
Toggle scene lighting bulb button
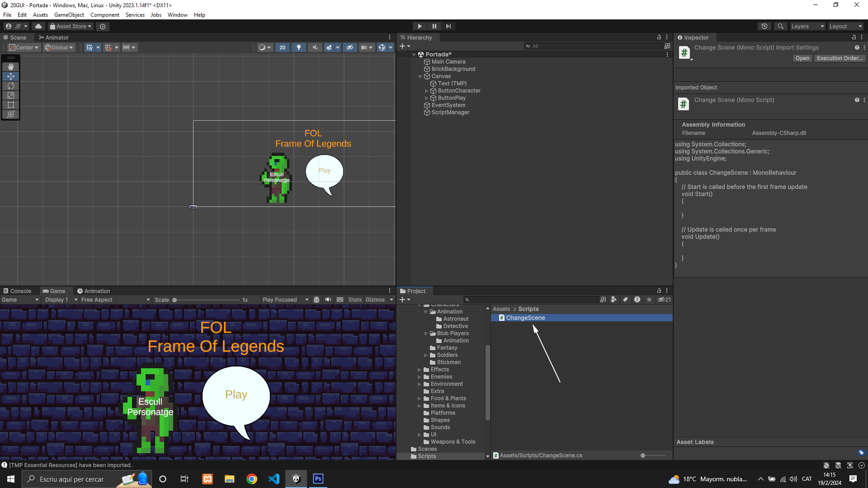(298, 47)
